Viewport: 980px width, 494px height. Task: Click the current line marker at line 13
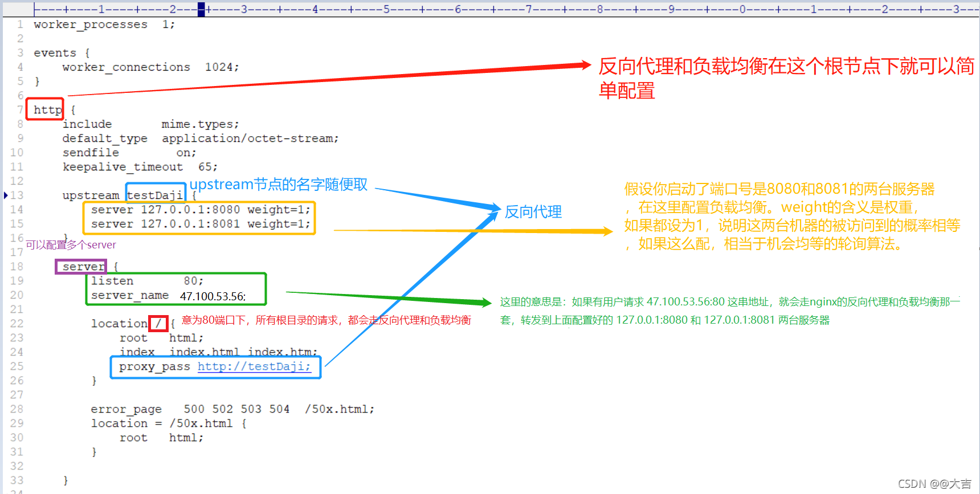[6, 195]
